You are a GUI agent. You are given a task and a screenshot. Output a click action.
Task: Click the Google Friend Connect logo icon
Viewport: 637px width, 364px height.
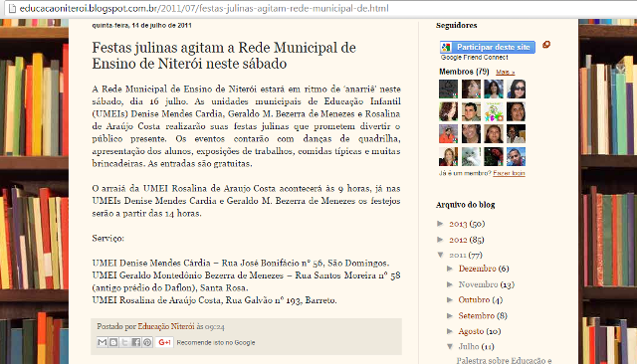click(x=446, y=47)
